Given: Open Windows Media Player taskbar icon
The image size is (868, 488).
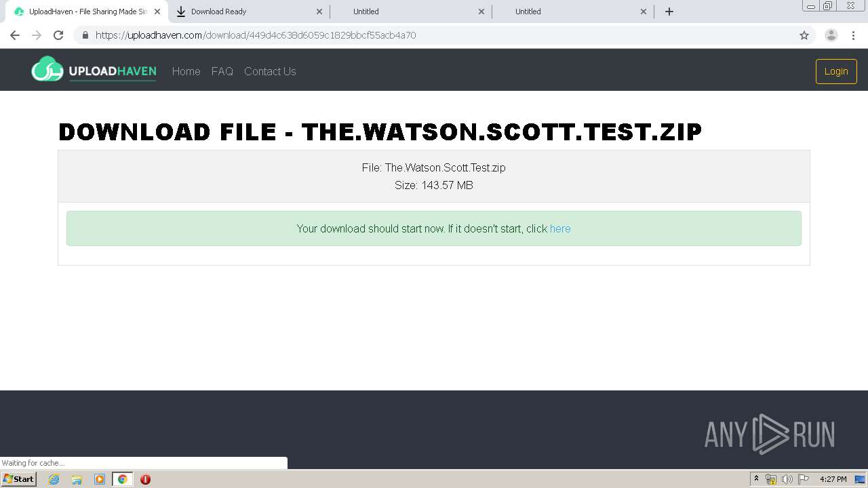Looking at the screenshot, I should pyautogui.click(x=100, y=479).
